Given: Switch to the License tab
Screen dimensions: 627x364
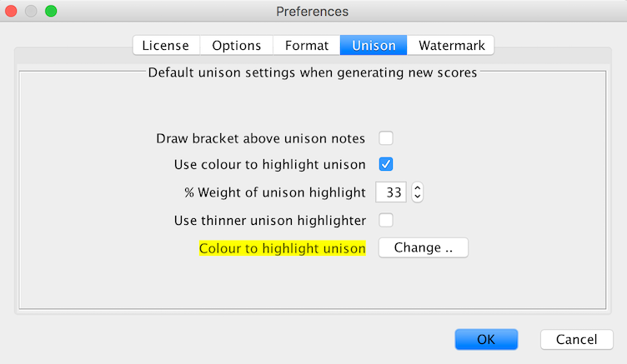Looking at the screenshot, I should 166,45.
